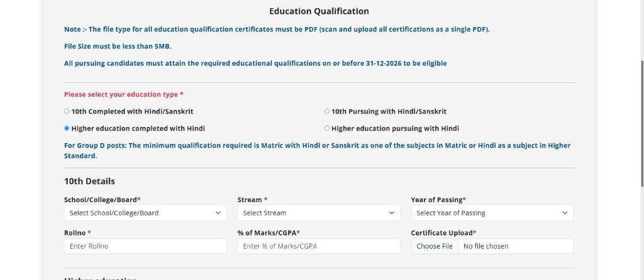Screen dimensions: 644x280
Task: Click the Education Qualification heading
Action: tap(319, 11)
